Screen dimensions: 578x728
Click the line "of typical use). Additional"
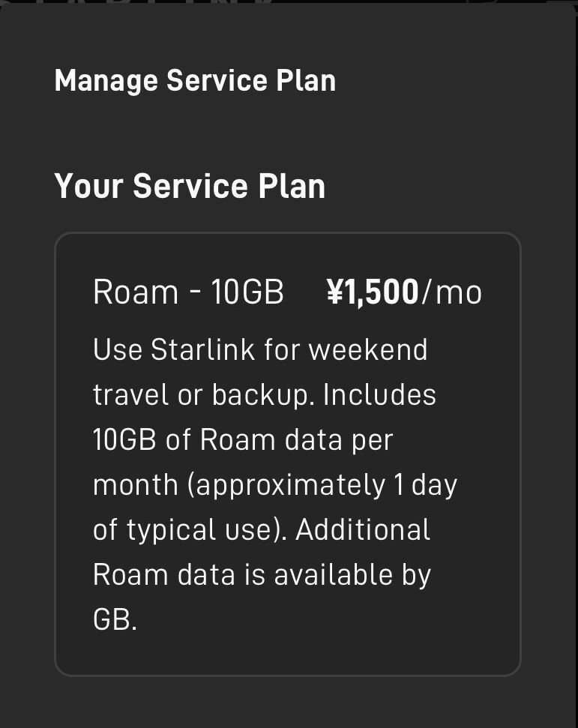coord(262,530)
